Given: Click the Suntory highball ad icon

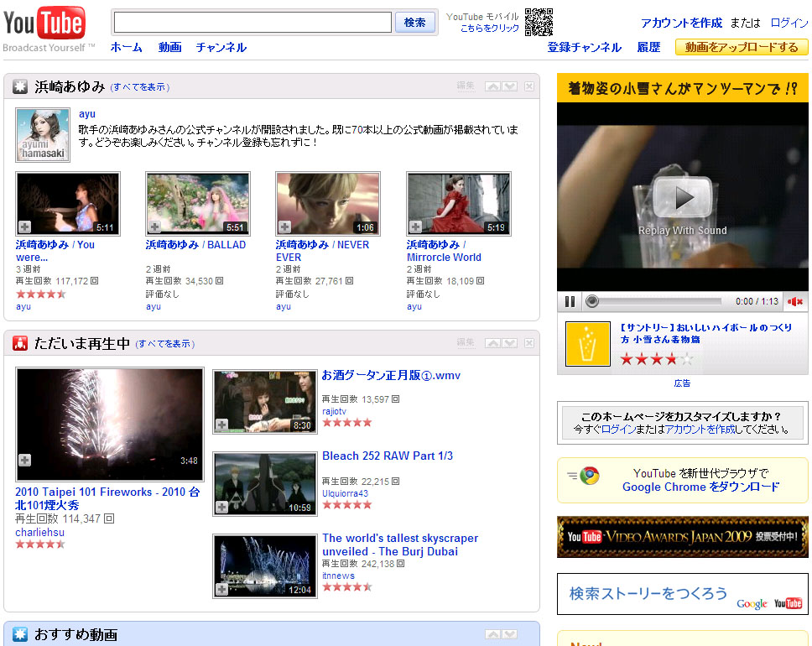Looking at the screenshot, I should (x=588, y=344).
